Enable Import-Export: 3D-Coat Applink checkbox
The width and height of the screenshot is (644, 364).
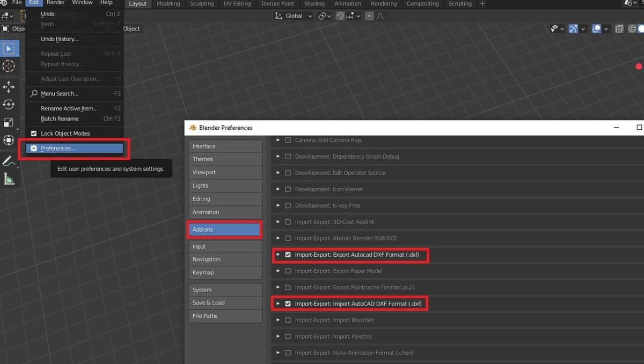[288, 222]
